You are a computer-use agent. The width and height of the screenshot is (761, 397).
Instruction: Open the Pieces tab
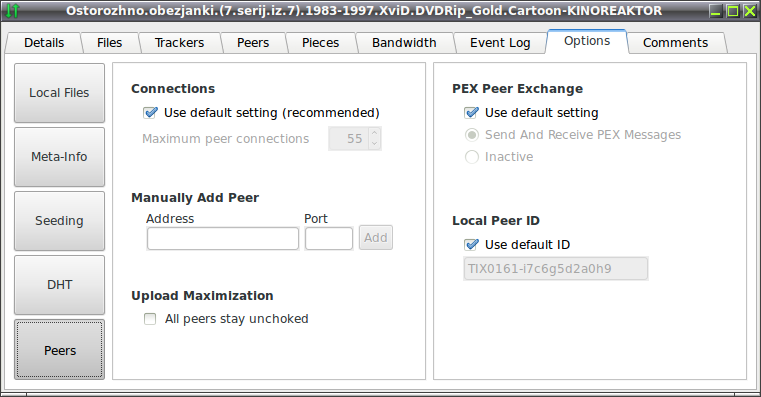pyautogui.click(x=320, y=43)
